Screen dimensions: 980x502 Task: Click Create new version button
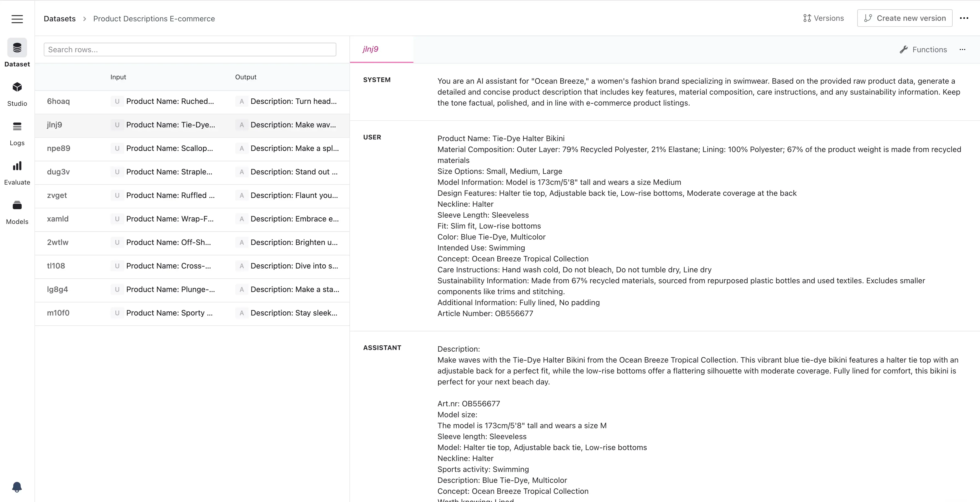click(904, 18)
